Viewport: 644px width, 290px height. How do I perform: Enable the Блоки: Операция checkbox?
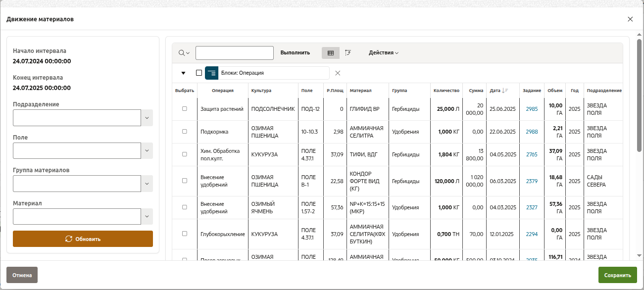coord(199,73)
